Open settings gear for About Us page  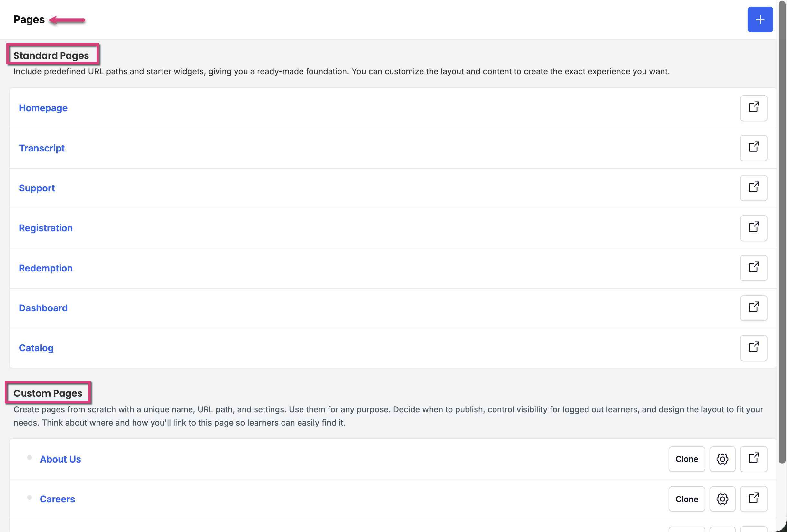pos(722,459)
